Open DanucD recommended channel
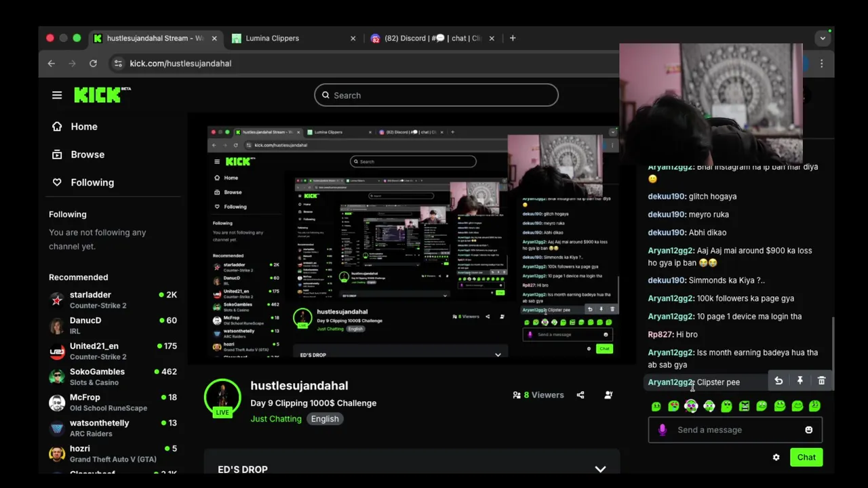This screenshot has width=868, height=488. coord(113,325)
